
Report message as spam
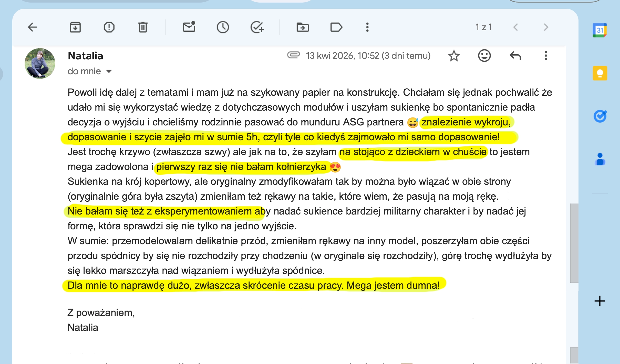(109, 27)
